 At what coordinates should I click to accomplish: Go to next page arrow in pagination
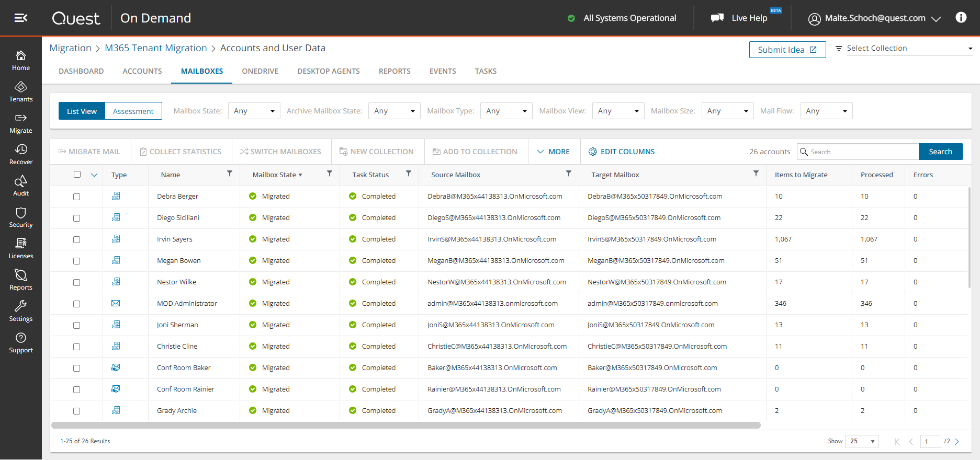[x=957, y=442]
